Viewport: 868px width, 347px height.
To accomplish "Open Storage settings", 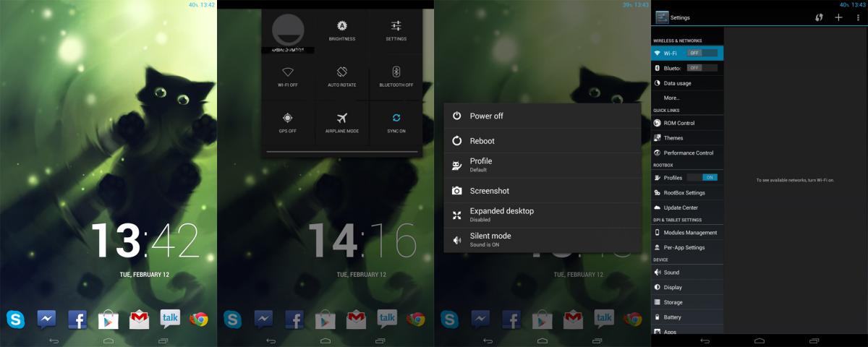I will coord(687,302).
